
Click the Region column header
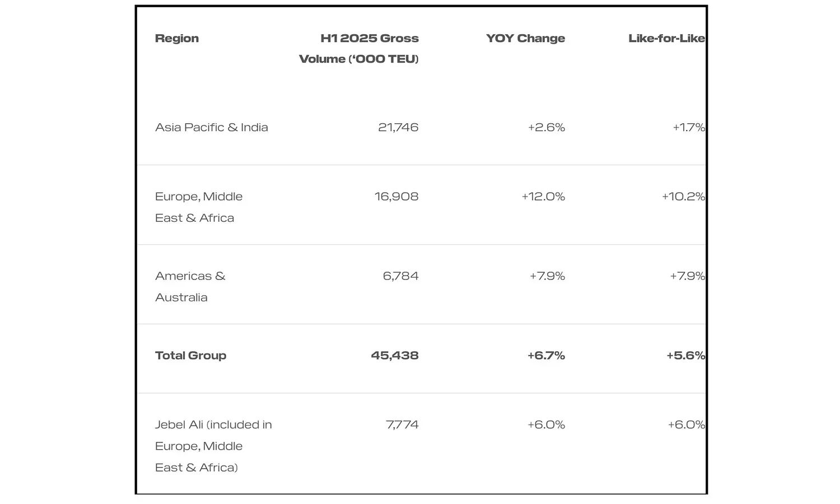click(x=177, y=38)
